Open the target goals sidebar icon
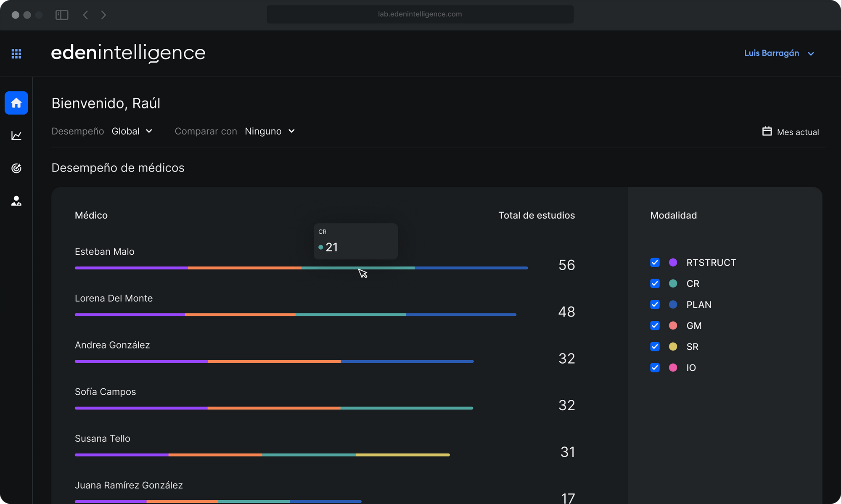The image size is (841, 504). point(16,168)
